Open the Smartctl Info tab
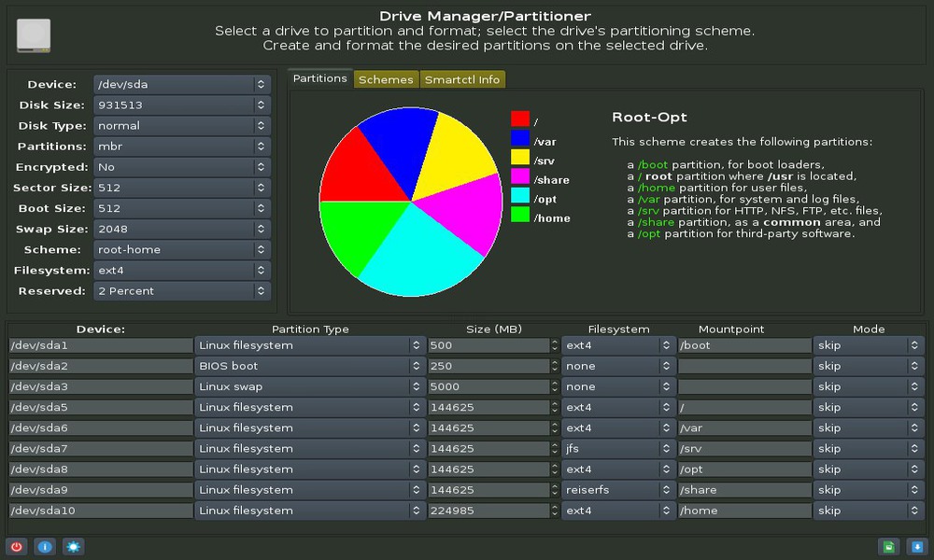The width and height of the screenshot is (934, 560). pyautogui.click(x=462, y=79)
